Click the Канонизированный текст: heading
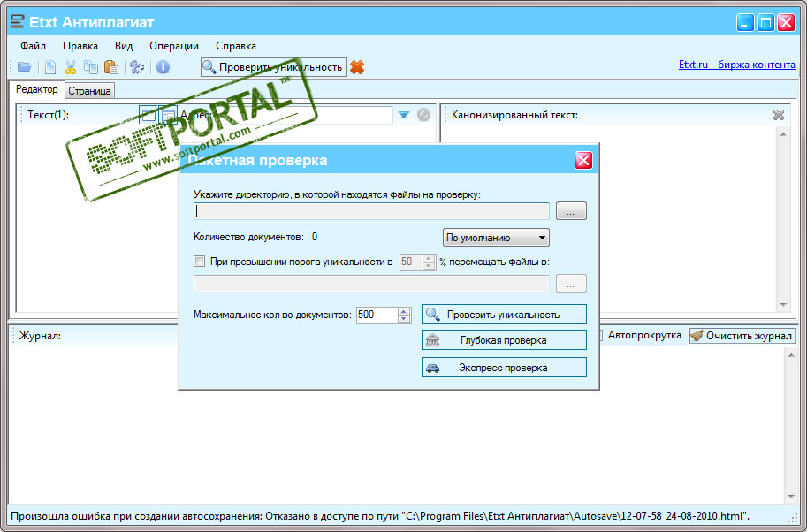Screen dimensions: 807x532 click(x=514, y=115)
